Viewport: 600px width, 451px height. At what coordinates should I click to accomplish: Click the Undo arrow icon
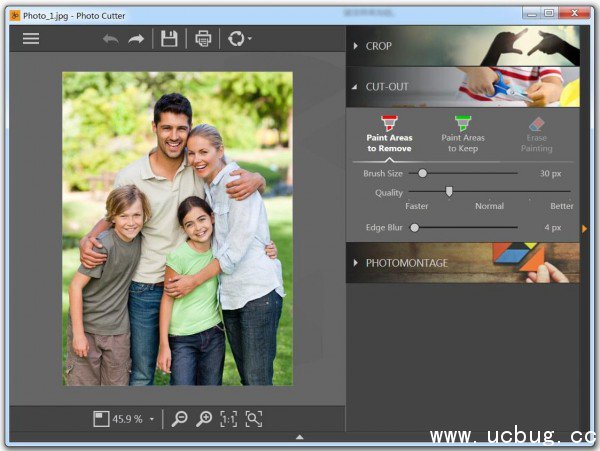point(110,39)
